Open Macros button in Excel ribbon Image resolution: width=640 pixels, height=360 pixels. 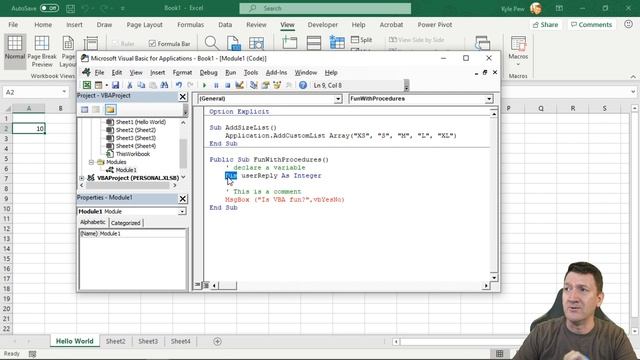coord(518,51)
